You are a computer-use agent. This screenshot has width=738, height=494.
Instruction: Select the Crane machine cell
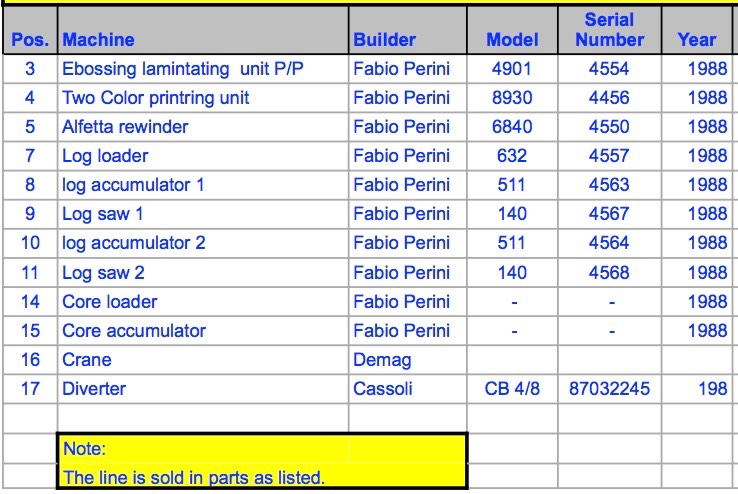click(x=203, y=360)
